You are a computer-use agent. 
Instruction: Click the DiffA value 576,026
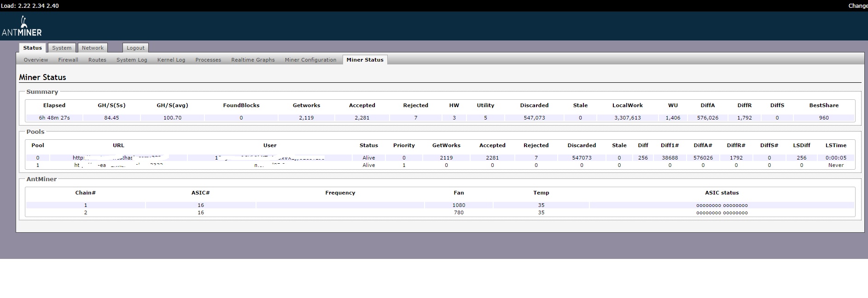pyautogui.click(x=708, y=118)
